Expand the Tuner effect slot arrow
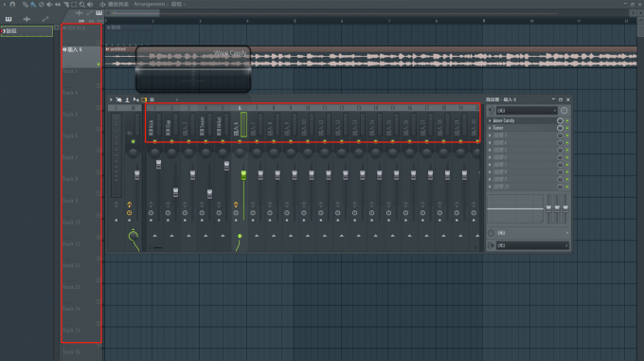 click(x=490, y=128)
